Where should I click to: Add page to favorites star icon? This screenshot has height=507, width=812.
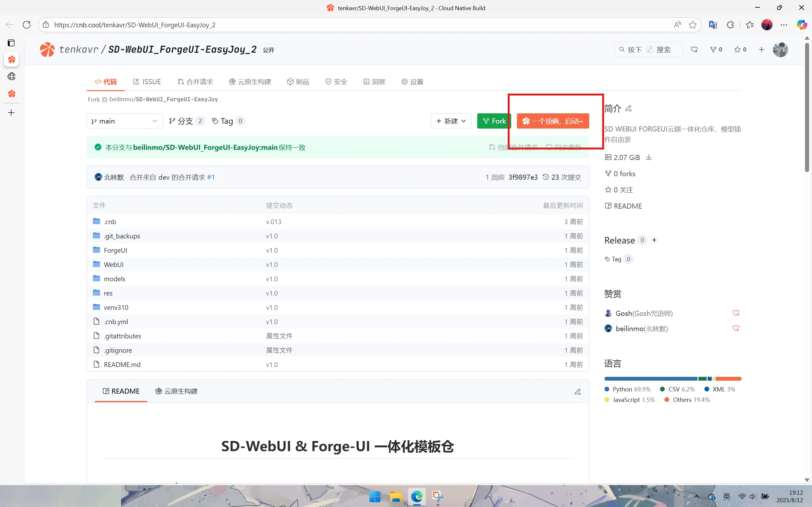(693, 24)
